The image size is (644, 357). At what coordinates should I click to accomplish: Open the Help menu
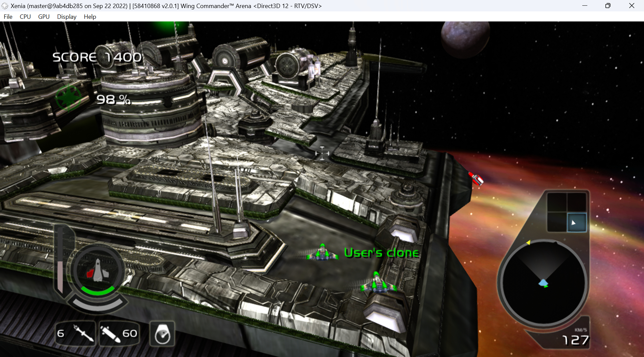point(90,17)
